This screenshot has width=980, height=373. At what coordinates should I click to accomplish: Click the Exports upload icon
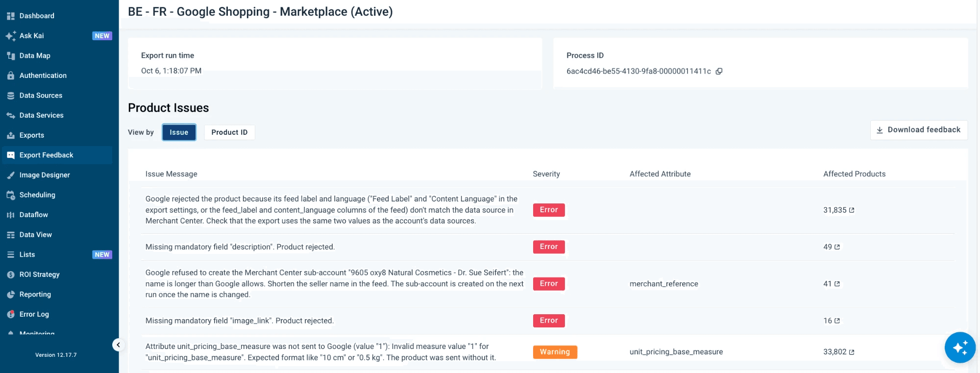click(x=11, y=135)
